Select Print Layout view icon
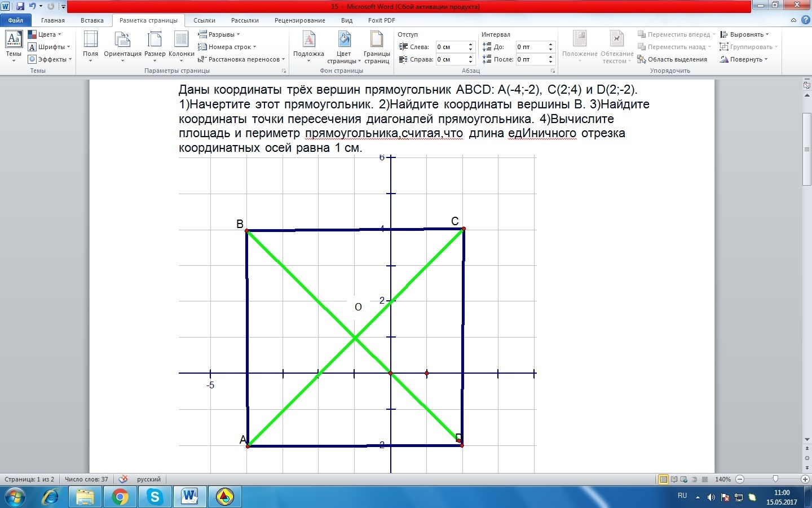The image size is (812, 508). click(664, 479)
